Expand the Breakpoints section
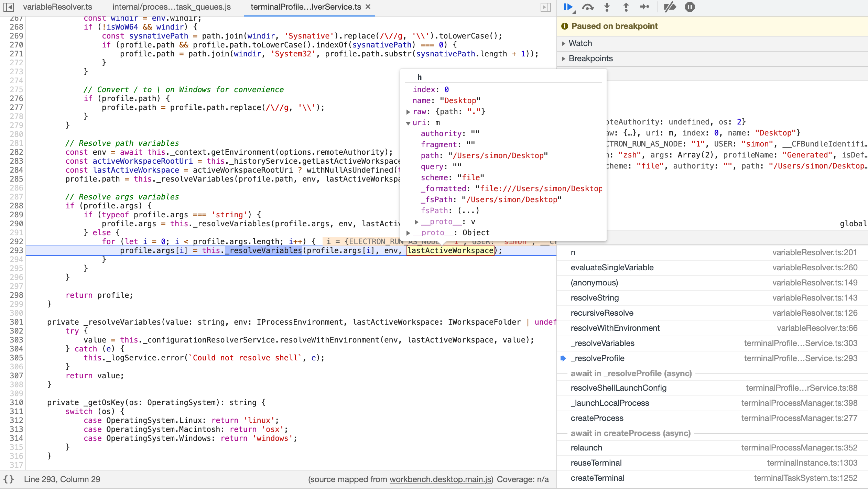The width and height of the screenshot is (868, 489). pos(563,58)
